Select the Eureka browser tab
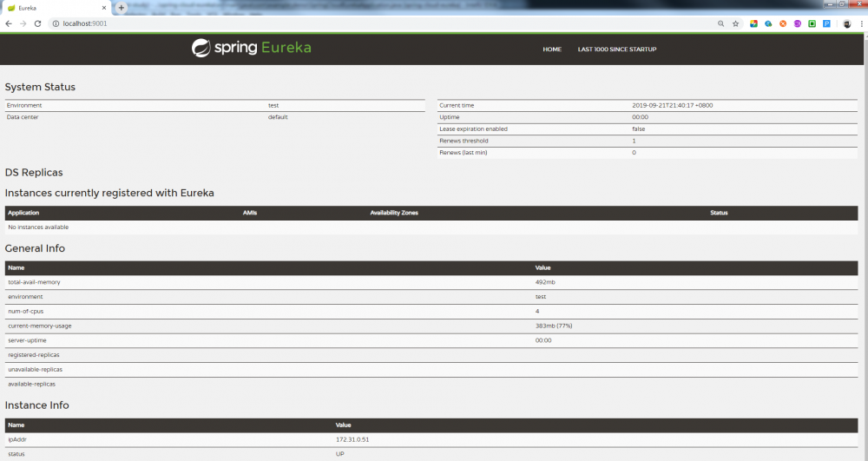Screen dimensions: 868x461 pyautogui.click(x=56, y=8)
